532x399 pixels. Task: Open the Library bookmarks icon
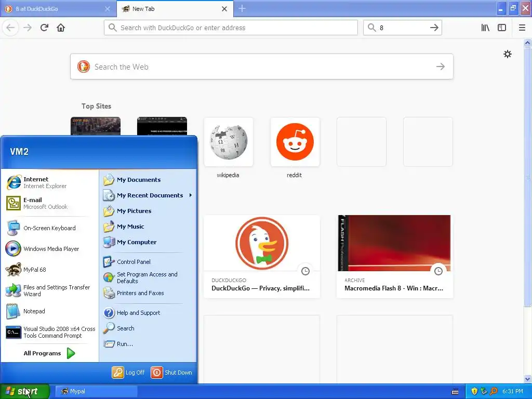485,28
